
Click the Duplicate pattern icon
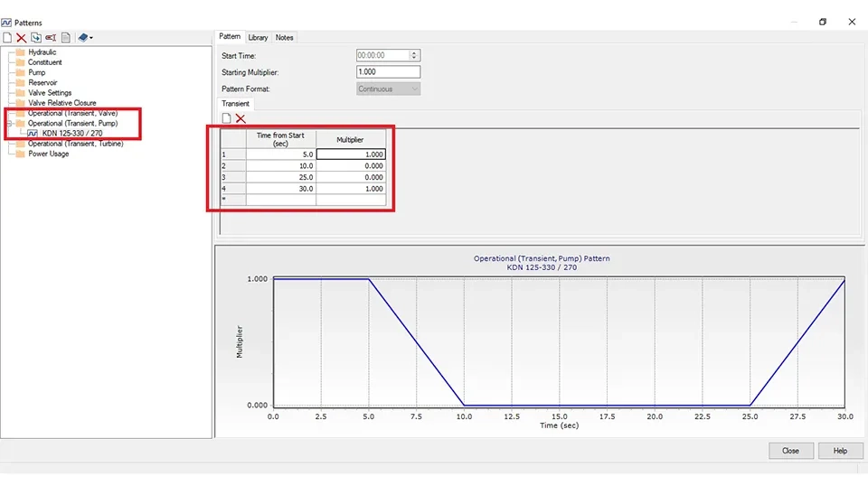(35, 37)
